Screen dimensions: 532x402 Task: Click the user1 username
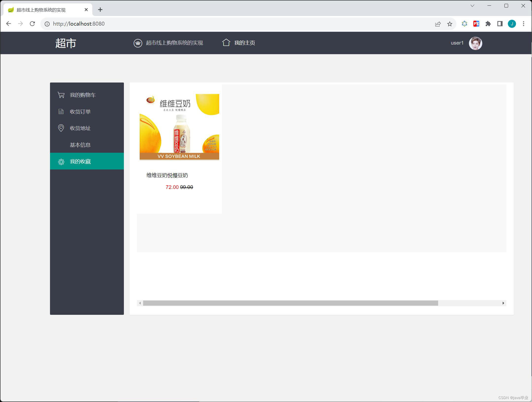point(457,43)
